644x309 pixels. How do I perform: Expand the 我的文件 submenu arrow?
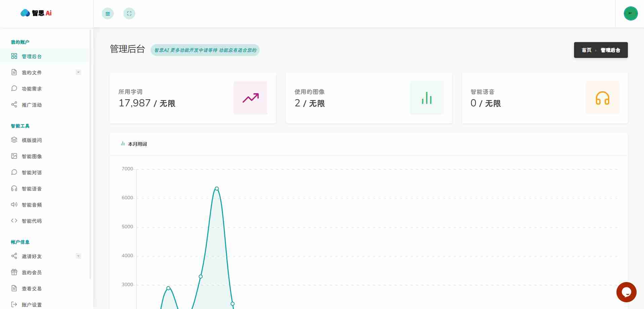coord(78,72)
